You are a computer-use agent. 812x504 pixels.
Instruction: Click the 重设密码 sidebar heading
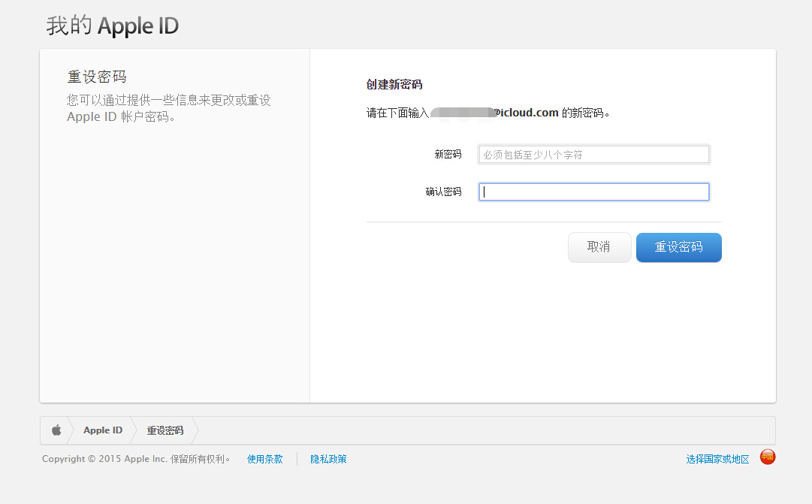tap(97, 77)
